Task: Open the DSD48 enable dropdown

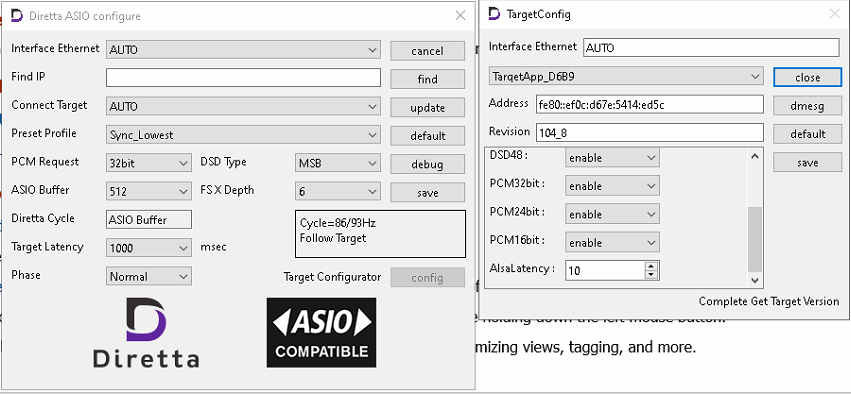Action: (612, 157)
